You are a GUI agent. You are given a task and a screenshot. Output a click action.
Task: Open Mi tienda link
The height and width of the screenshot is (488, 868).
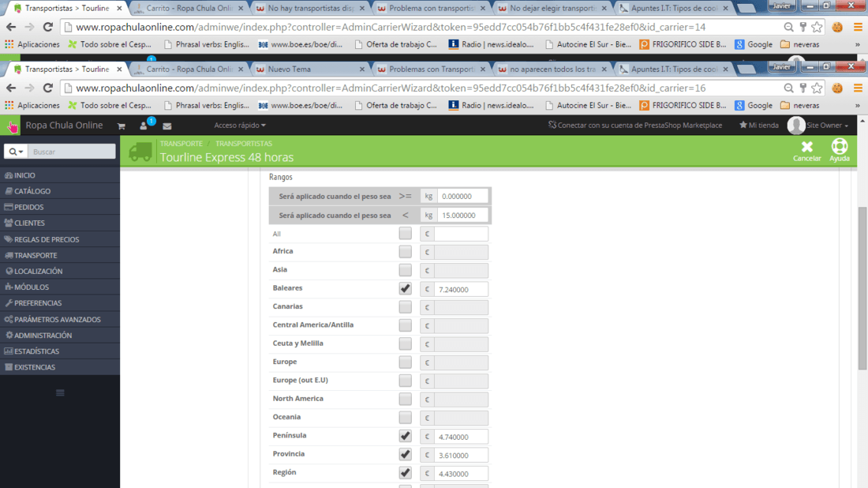(x=758, y=126)
